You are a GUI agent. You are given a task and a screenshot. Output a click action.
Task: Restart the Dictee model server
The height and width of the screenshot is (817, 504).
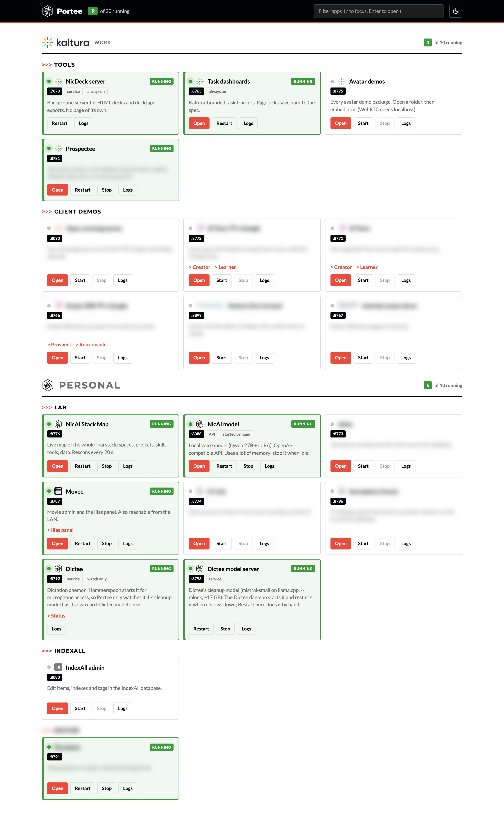point(201,629)
